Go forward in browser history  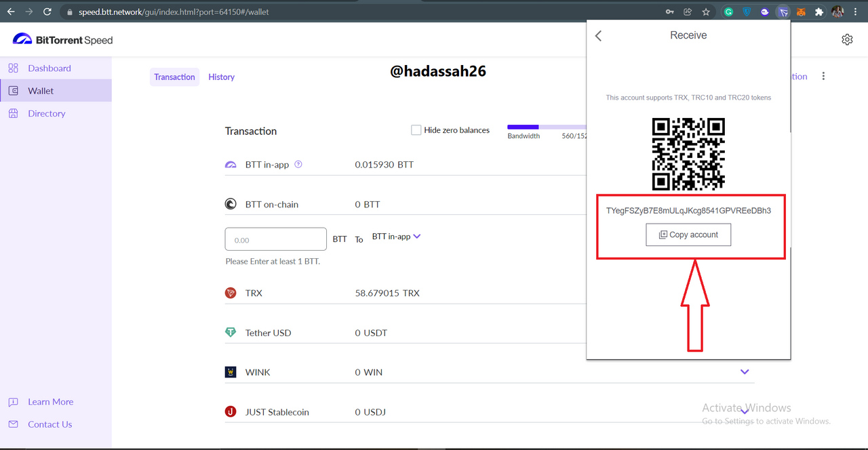(29, 12)
